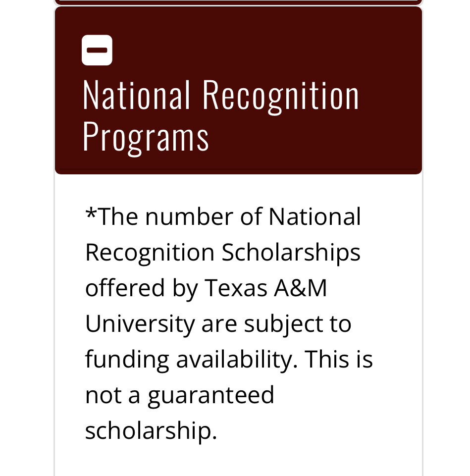Collapse the National Recognition Programs minus icon

97,50
